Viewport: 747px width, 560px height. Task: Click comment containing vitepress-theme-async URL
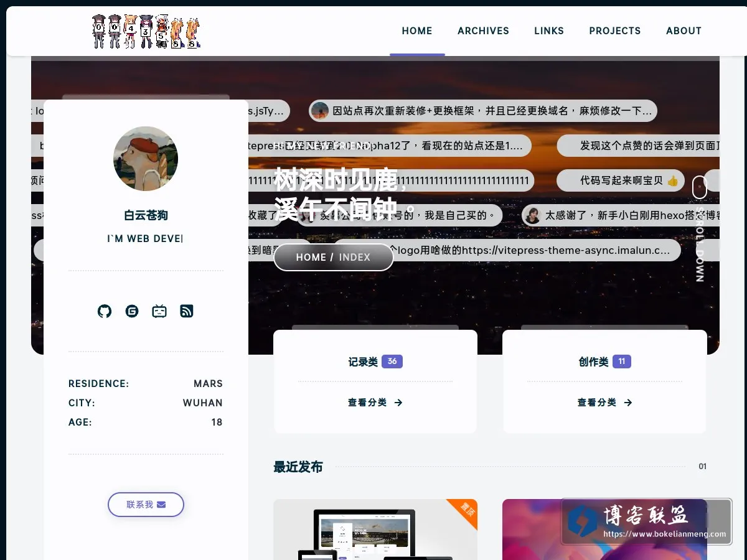[507, 250]
